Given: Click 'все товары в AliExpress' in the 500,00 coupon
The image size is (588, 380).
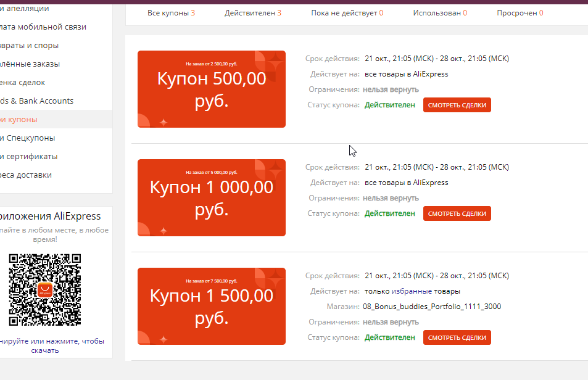Looking at the screenshot, I should 407,74.
